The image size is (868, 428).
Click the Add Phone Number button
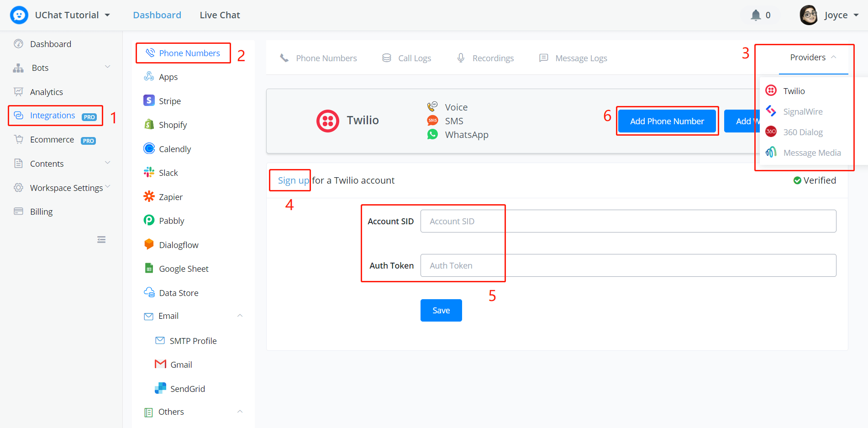click(667, 121)
